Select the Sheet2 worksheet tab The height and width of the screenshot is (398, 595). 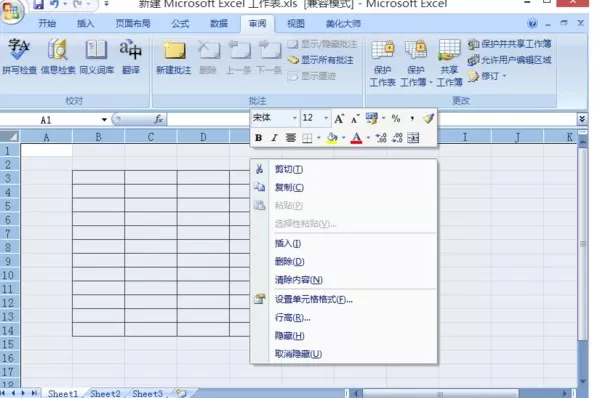pyautogui.click(x=105, y=393)
